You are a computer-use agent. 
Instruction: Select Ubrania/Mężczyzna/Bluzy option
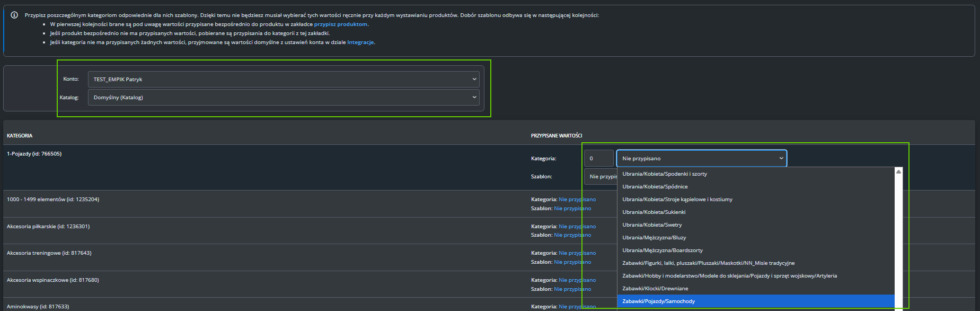pos(654,237)
